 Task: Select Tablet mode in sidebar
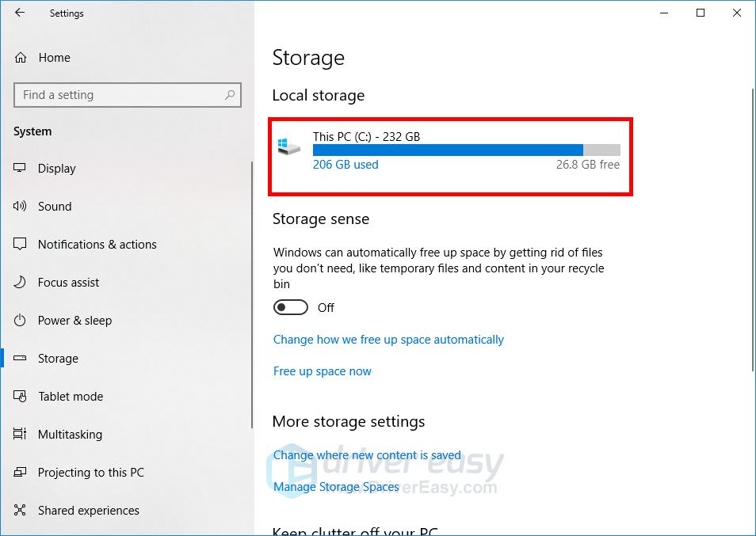(x=71, y=396)
